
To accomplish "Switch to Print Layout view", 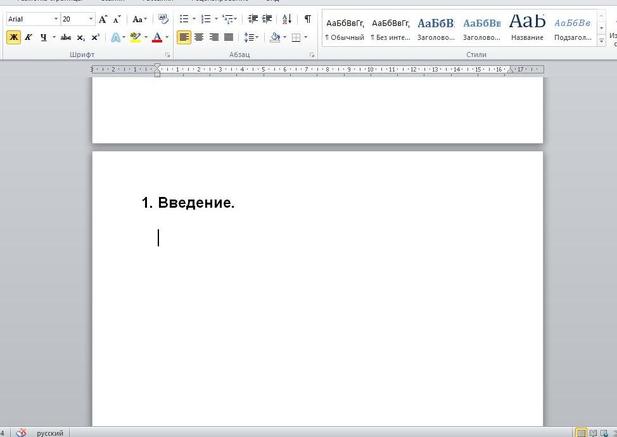I will pyautogui.click(x=581, y=433).
